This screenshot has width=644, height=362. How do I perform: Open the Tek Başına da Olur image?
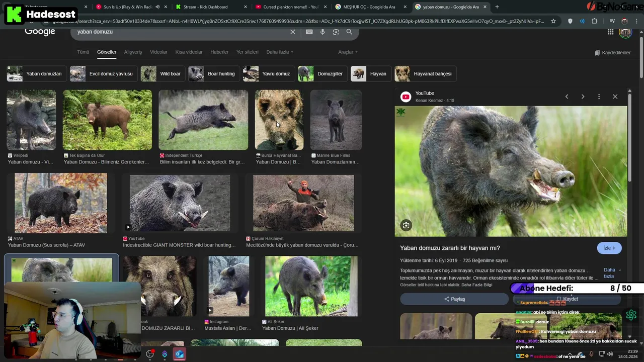tap(107, 120)
